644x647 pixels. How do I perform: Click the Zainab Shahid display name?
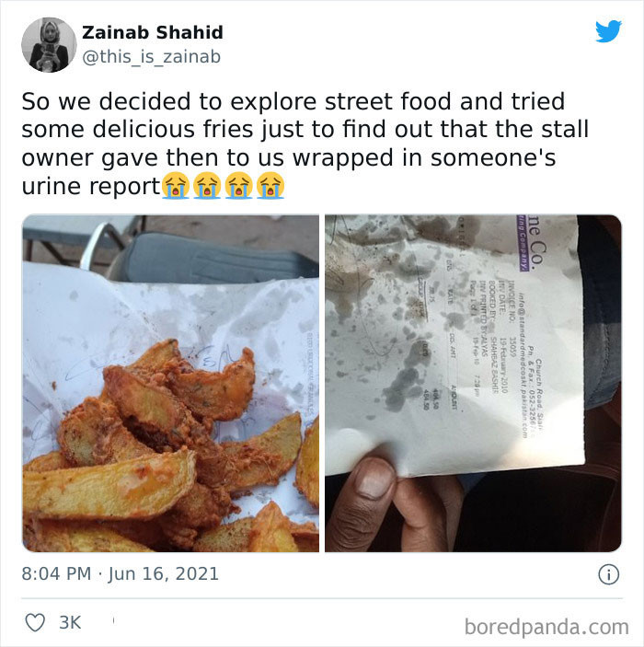pos(153,32)
